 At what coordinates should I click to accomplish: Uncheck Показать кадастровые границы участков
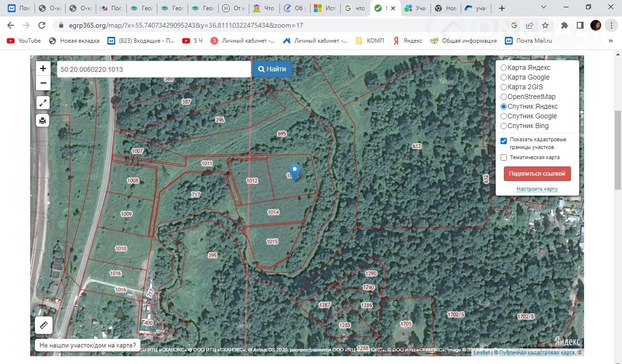pos(503,141)
